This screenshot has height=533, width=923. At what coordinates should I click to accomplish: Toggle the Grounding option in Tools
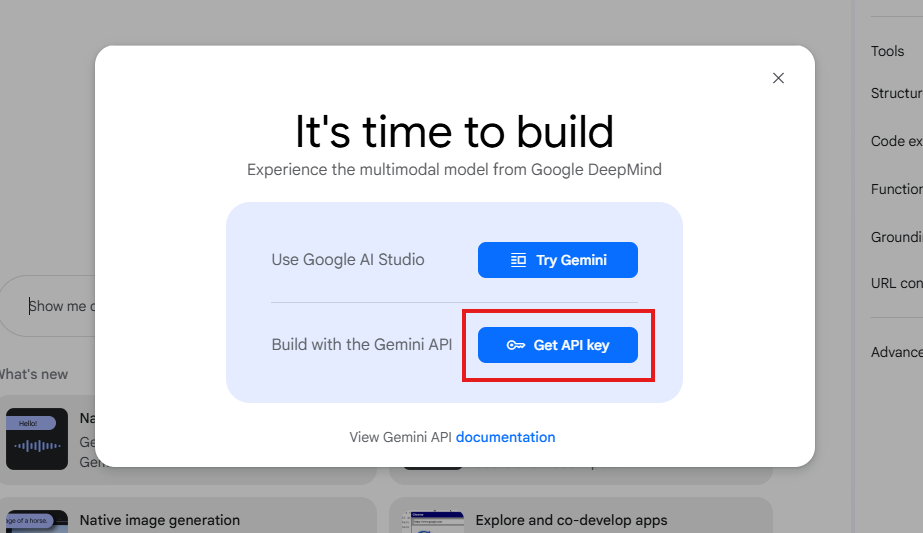coord(896,237)
